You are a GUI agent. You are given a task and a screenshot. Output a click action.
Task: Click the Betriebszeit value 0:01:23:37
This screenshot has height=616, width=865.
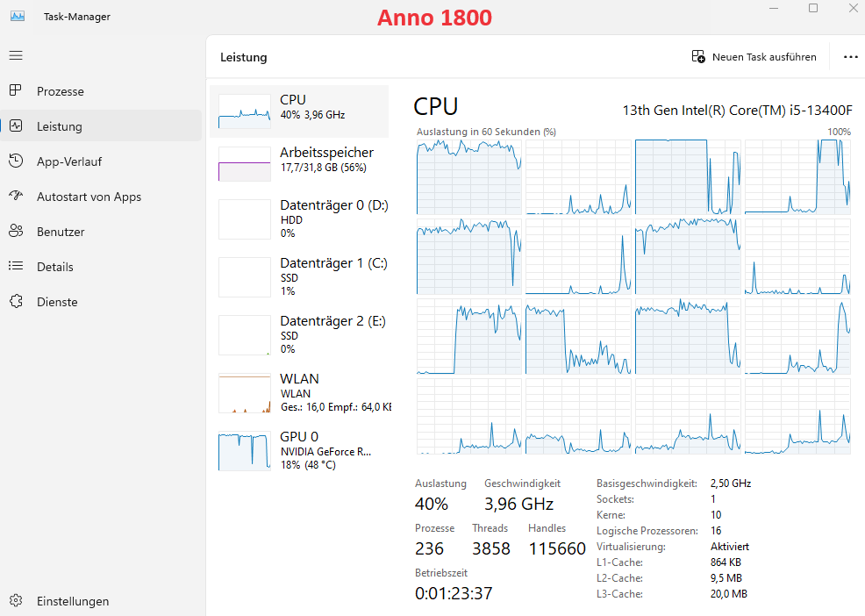coord(454,593)
